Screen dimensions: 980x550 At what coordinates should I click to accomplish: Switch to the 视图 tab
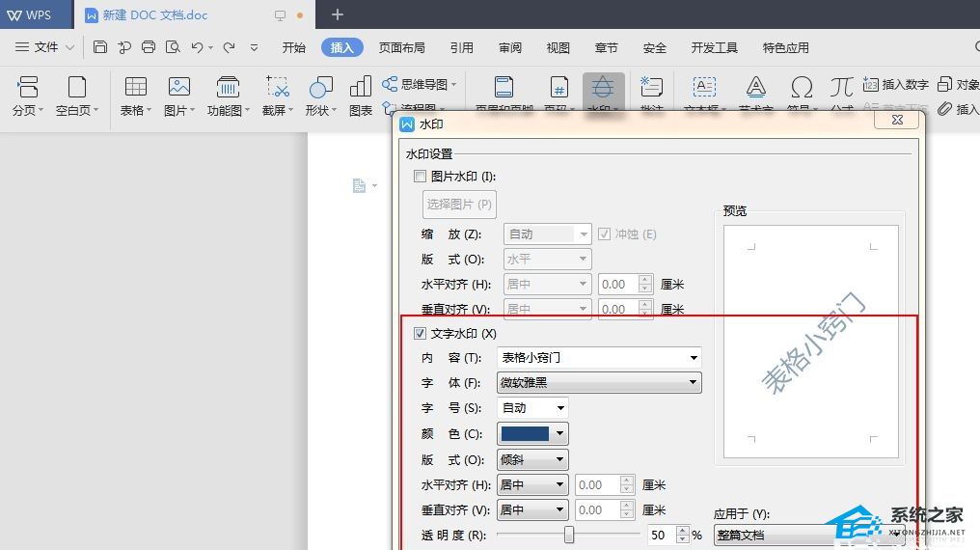[x=558, y=47]
